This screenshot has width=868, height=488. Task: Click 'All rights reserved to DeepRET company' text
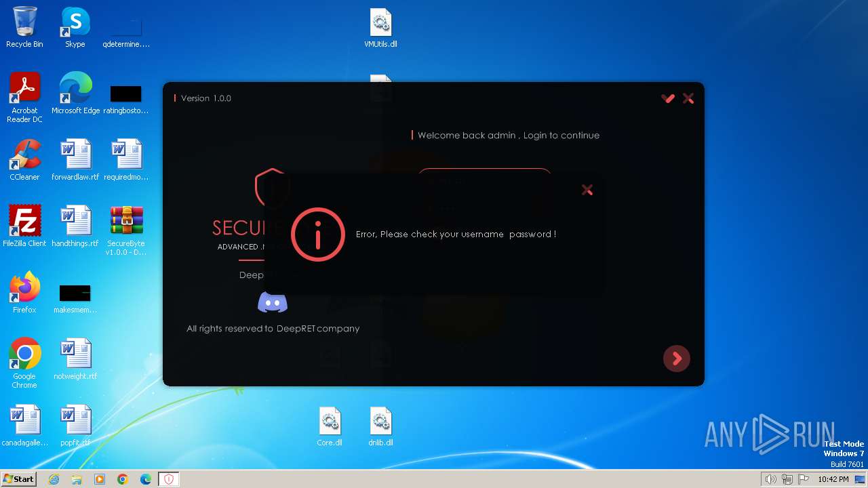tap(273, 329)
